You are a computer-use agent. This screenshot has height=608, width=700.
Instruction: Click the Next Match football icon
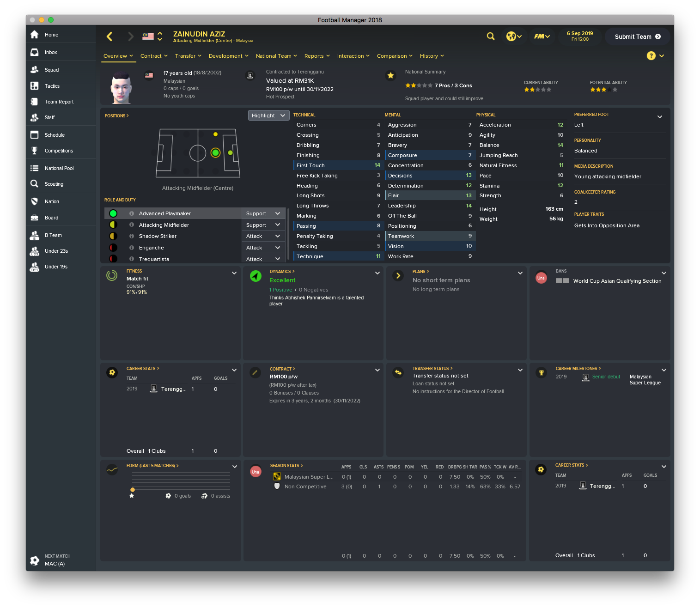coord(35,560)
